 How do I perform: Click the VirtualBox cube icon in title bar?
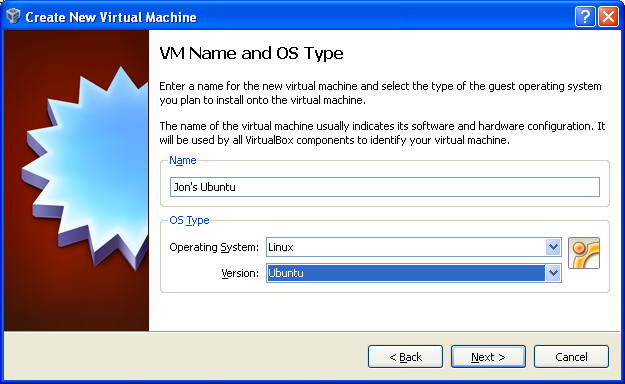coord(13,16)
